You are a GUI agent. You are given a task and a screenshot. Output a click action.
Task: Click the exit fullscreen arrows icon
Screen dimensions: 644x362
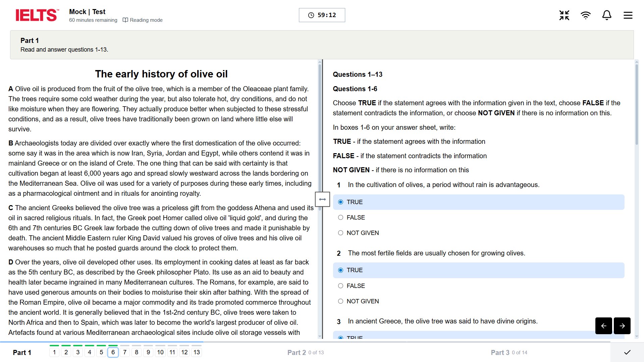point(564,15)
